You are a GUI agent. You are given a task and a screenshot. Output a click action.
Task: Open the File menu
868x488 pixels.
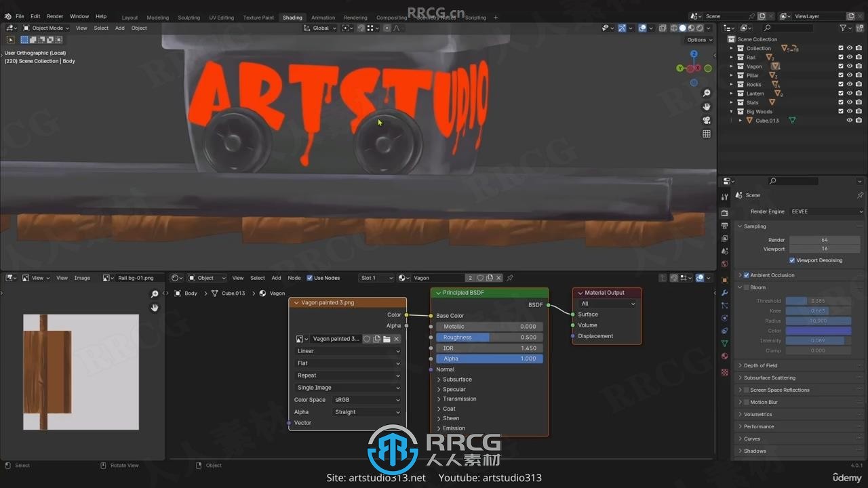click(x=20, y=16)
